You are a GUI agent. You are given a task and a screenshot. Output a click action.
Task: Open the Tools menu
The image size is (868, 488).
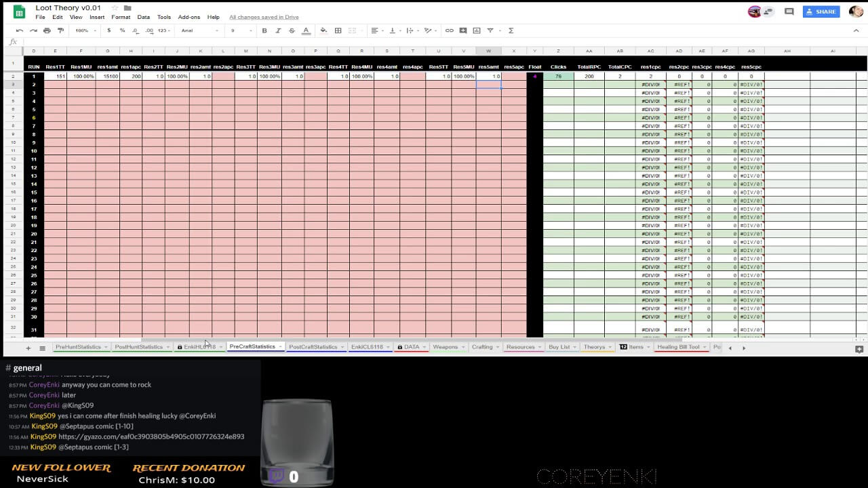[164, 17]
